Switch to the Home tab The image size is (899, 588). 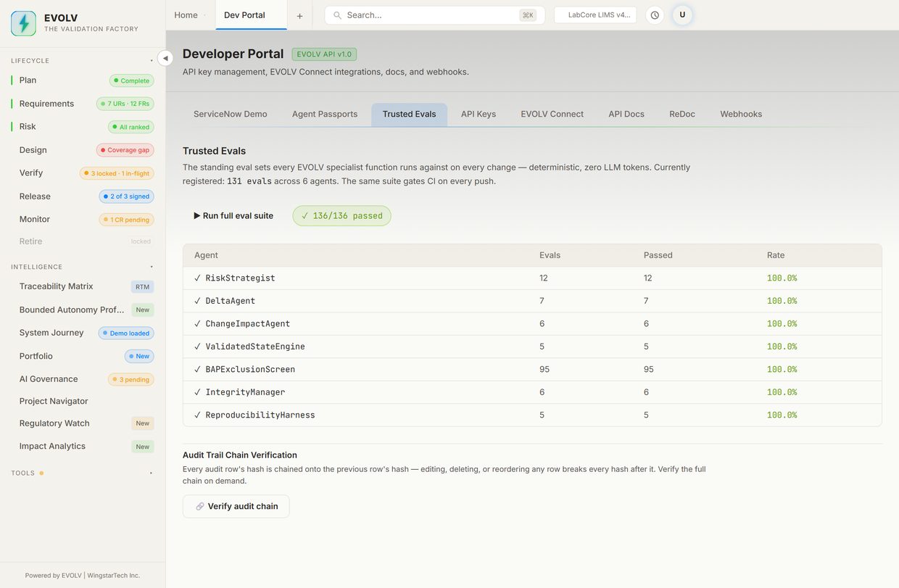click(186, 15)
